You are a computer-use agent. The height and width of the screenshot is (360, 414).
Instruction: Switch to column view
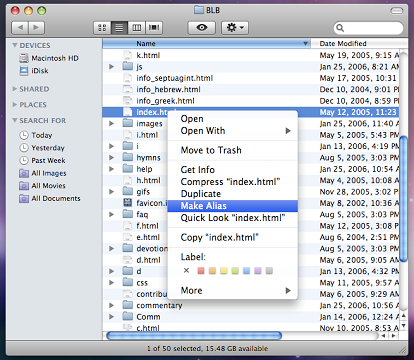[x=137, y=28]
